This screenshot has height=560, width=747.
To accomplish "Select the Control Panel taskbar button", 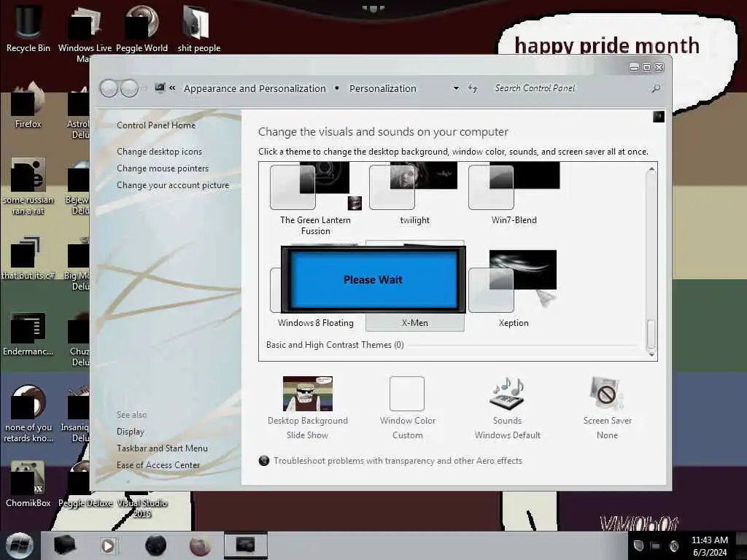I will (246, 545).
